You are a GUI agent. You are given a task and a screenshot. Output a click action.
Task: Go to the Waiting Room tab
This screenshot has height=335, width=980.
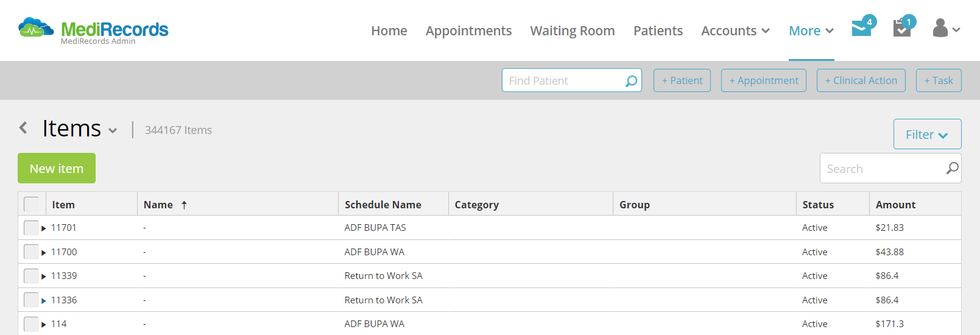pos(573,30)
